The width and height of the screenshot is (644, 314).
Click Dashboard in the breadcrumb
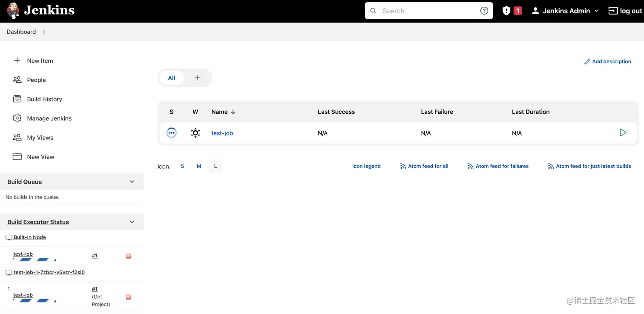click(21, 32)
